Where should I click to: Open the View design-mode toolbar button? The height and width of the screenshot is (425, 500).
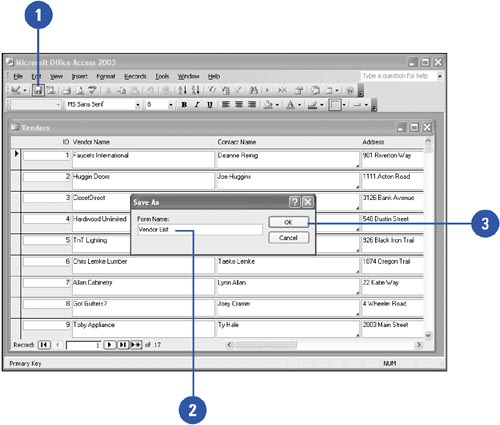(16, 90)
